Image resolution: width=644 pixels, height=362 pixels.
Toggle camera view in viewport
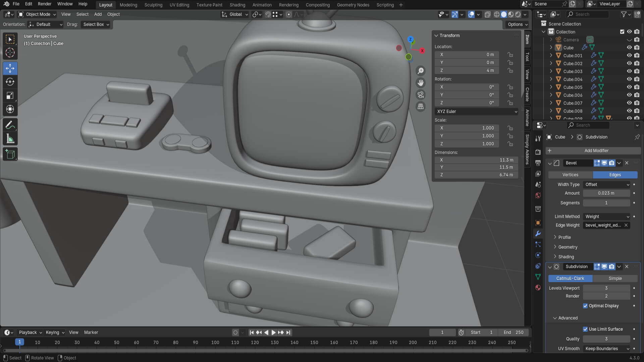[x=420, y=95]
